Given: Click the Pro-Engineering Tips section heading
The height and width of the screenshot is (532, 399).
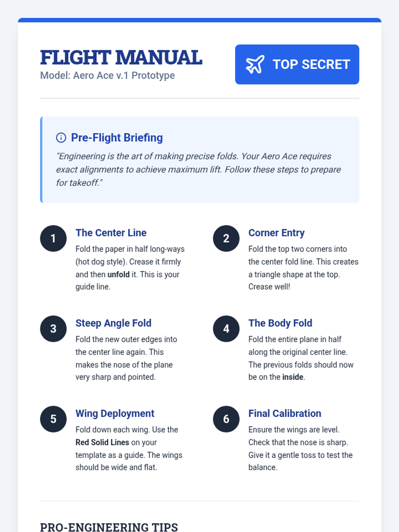Looking at the screenshot, I should click(109, 526).
